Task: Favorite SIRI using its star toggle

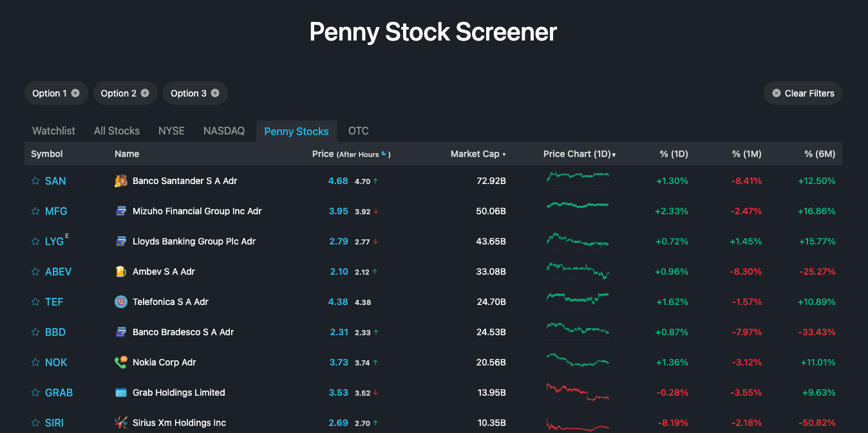Action: pos(35,422)
